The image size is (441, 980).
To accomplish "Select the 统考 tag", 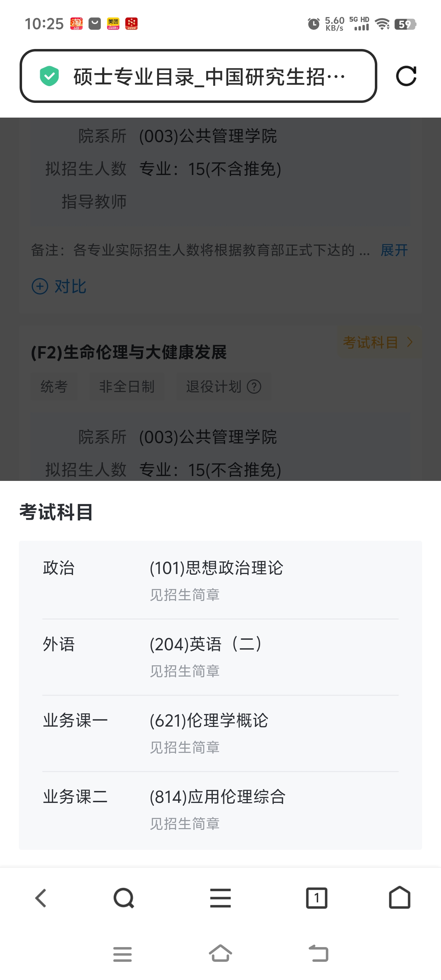I will (54, 387).
